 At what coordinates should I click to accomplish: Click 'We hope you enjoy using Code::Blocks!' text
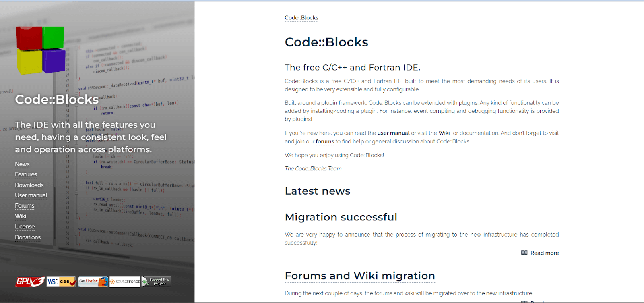coord(334,155)
